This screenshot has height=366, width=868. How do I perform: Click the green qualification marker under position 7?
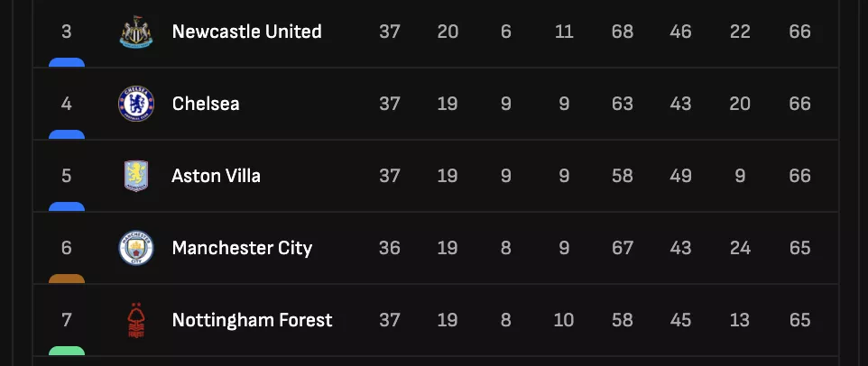tap(66, 352)
